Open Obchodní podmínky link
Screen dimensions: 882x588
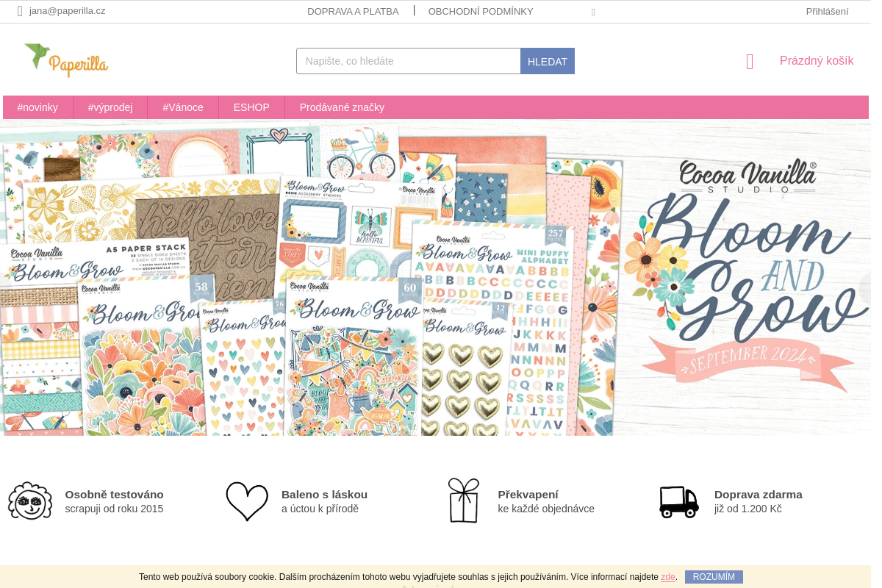pyautogui.click(x=481, y=11)
